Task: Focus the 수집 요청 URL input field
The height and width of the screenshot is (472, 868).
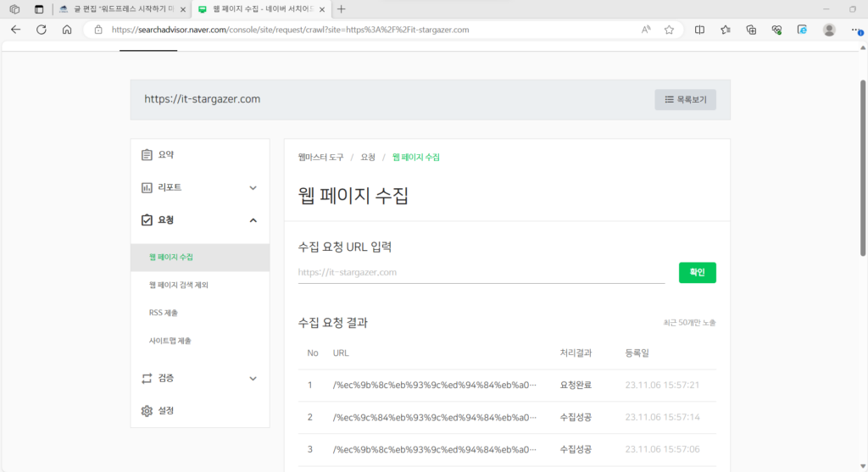Action: [x=481, y=272]
